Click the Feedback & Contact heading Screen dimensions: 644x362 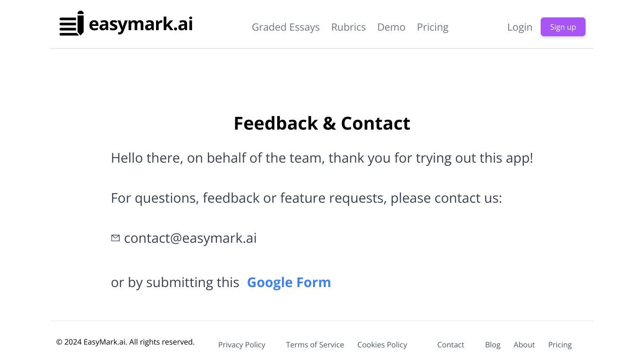click(322, 123)
